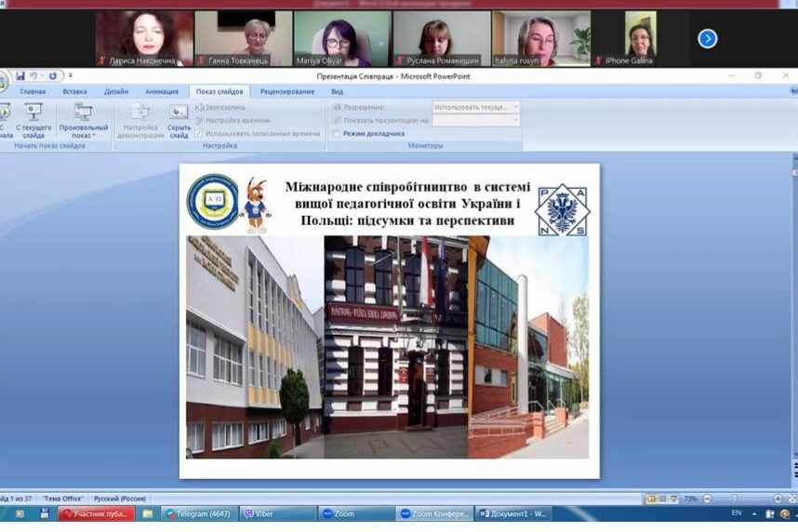Click the Hide Slide icon
Image resolution: width=798 pixels, height=532 pixels.
[x=179, y=118]
